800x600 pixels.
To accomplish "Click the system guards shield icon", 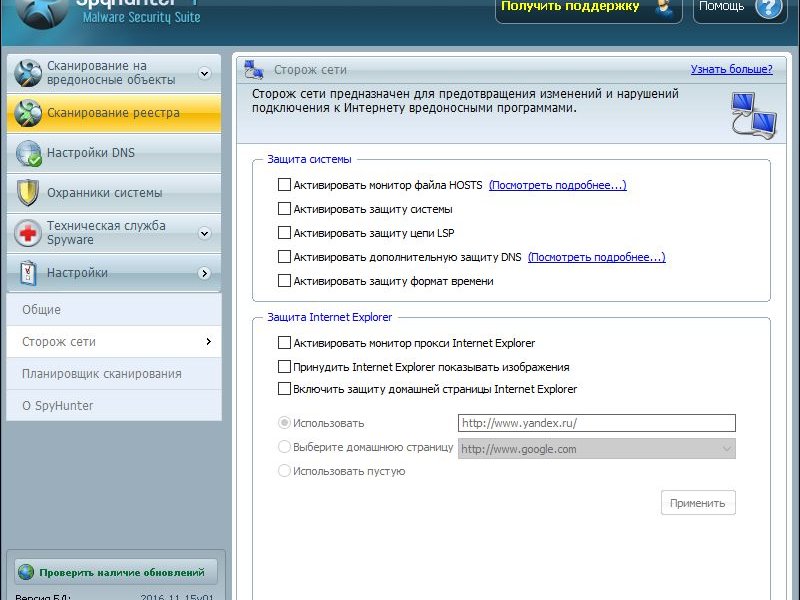I will click(28, 193).
